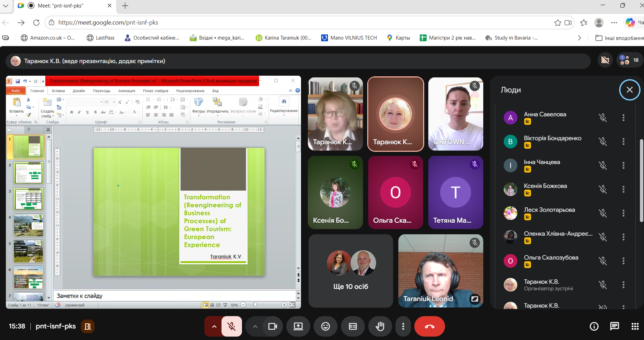Click the Ще 10 осіб participants tile

(x=350, y=271)
